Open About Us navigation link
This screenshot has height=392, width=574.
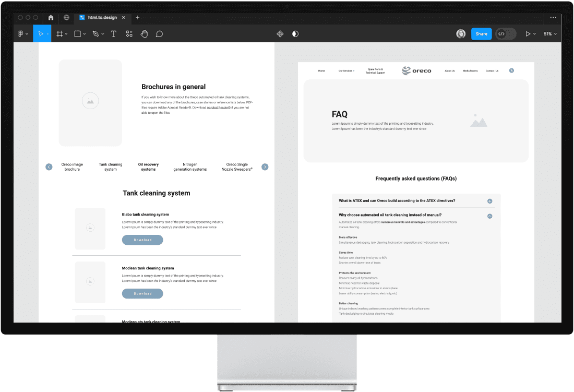449,70
